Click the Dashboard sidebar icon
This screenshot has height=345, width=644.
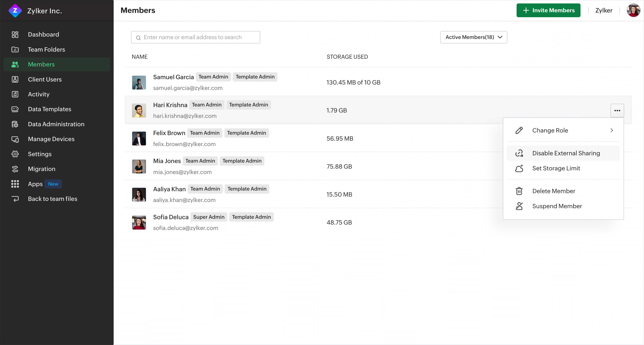pyautogui.click(x=15, y=34)
